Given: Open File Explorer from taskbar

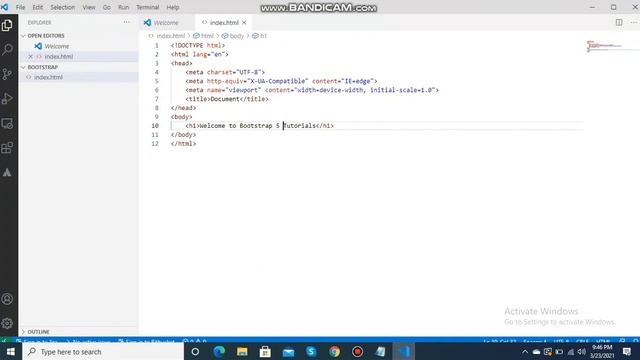Looking at the screenshot, I should click(x=242, y=351).
